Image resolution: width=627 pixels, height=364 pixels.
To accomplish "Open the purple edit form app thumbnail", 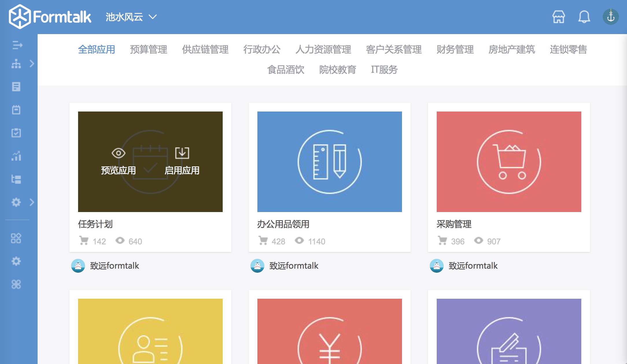I will pyautogui.click(x=509, y=331).
